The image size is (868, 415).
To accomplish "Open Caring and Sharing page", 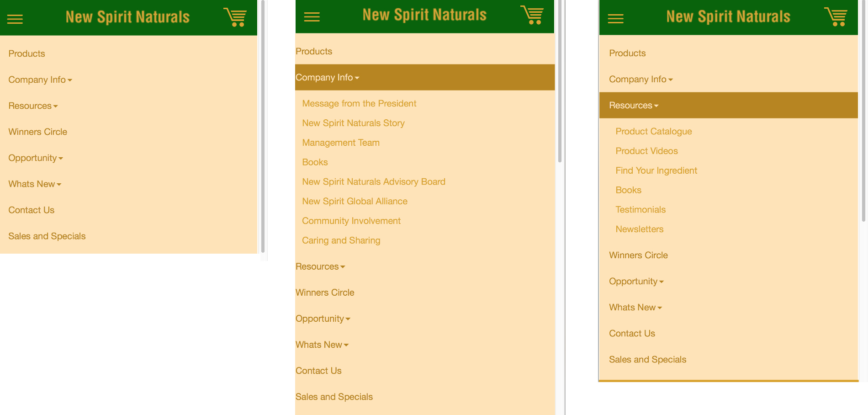I will [x=341, y=240].
